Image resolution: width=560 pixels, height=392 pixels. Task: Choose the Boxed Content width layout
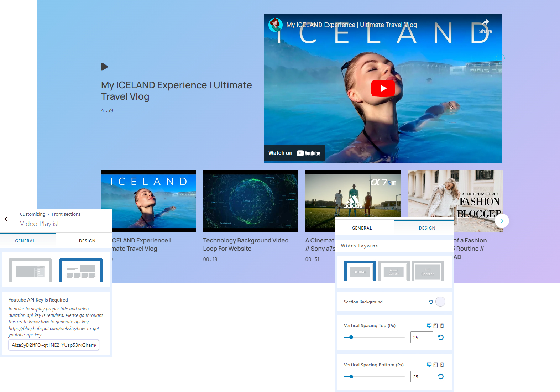[393, 271]
